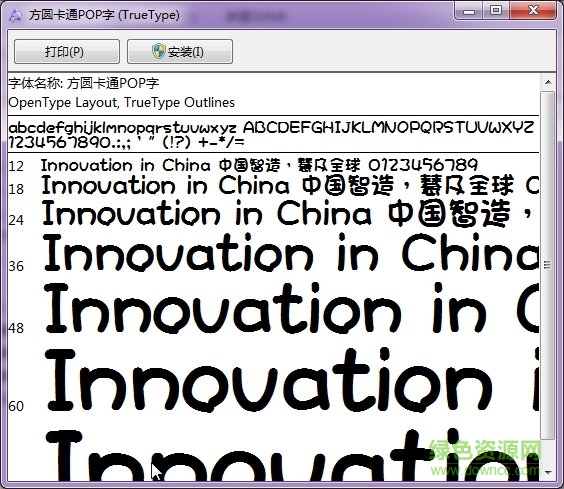Click the lowercase alphabet sample abcdefghijklmnopqrstuvwxyz
The width and height of the screenshot is (564, 489).
122,128
